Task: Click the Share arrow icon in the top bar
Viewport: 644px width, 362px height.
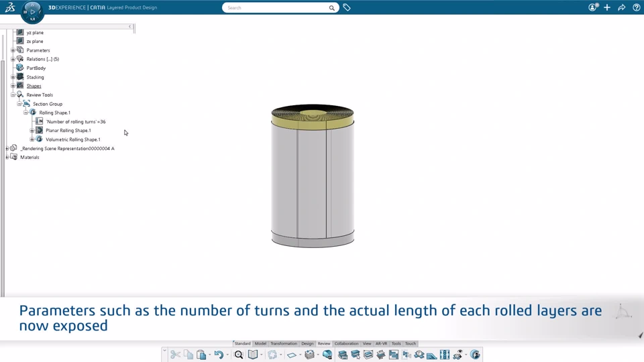Action: 622,7
